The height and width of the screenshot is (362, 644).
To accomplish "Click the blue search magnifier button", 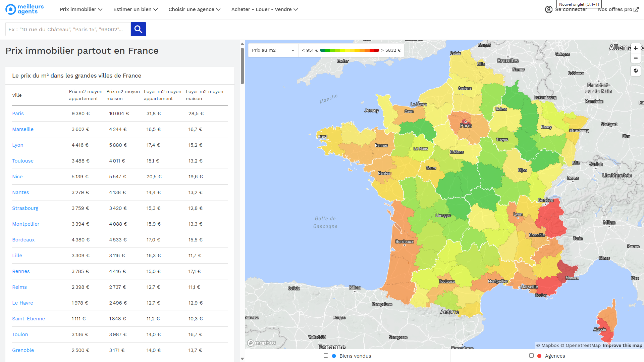I will 138,29.
